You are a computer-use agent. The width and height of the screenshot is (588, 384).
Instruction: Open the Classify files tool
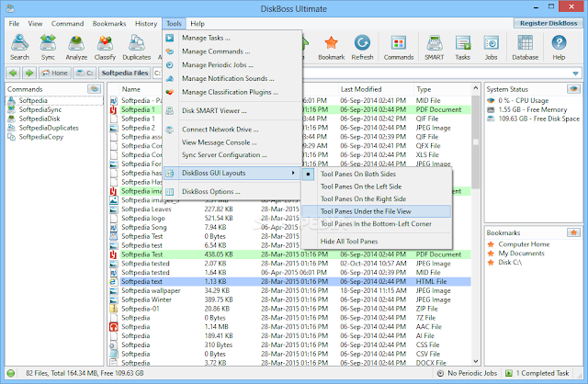pos(105,47)
